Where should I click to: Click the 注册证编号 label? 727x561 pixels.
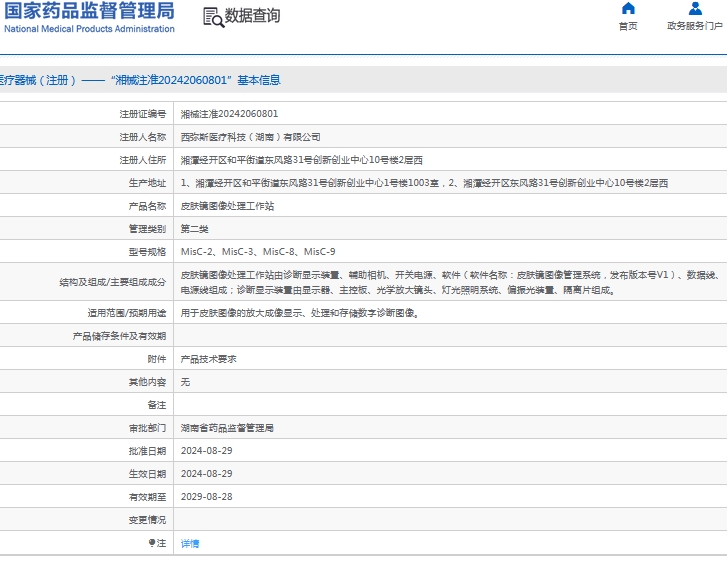point(142,114)
